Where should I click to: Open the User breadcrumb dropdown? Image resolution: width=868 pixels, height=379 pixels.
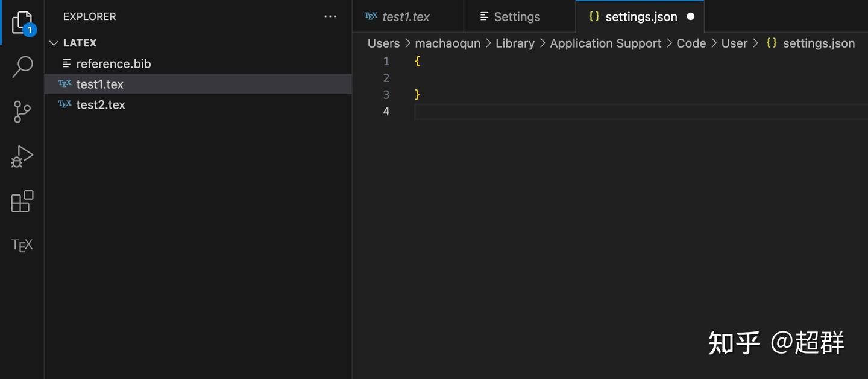coord(735,43)
